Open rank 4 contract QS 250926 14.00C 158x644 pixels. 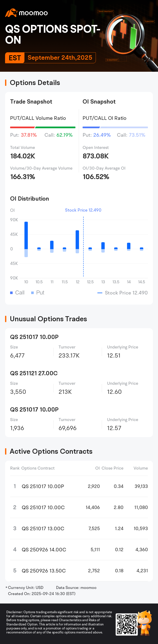(x=44, y=549)
